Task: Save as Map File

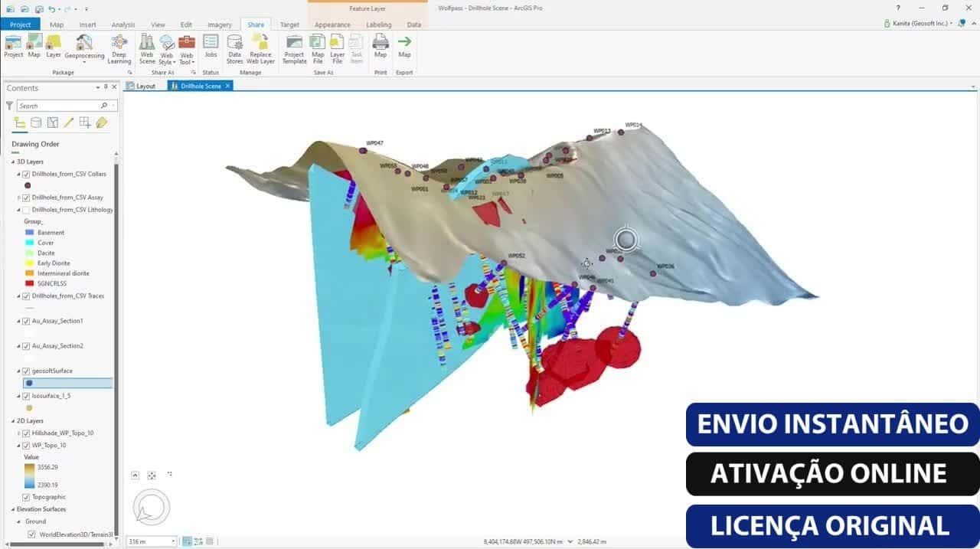Action: [318, 48]
